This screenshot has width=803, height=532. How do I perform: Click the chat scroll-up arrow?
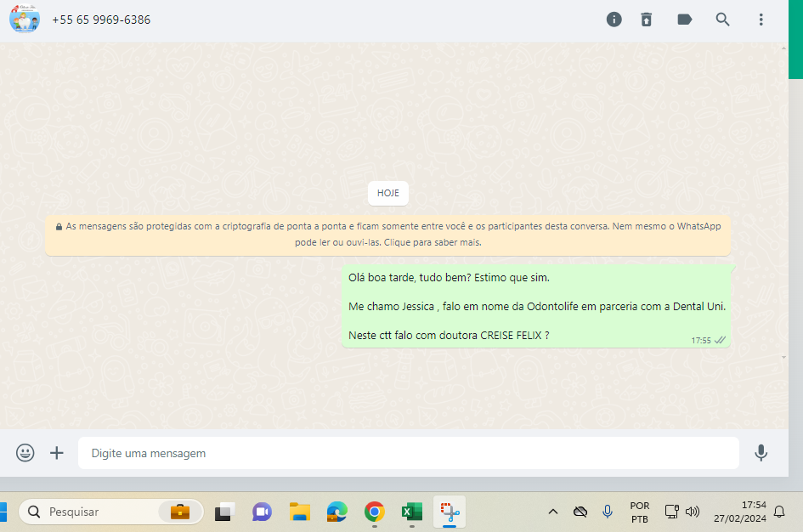point(783,48)
